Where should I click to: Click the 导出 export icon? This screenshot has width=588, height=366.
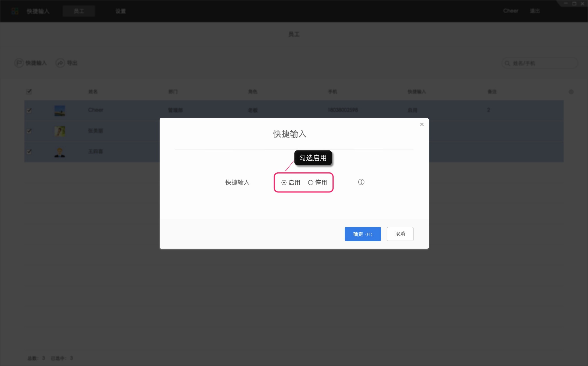[60, 63]
